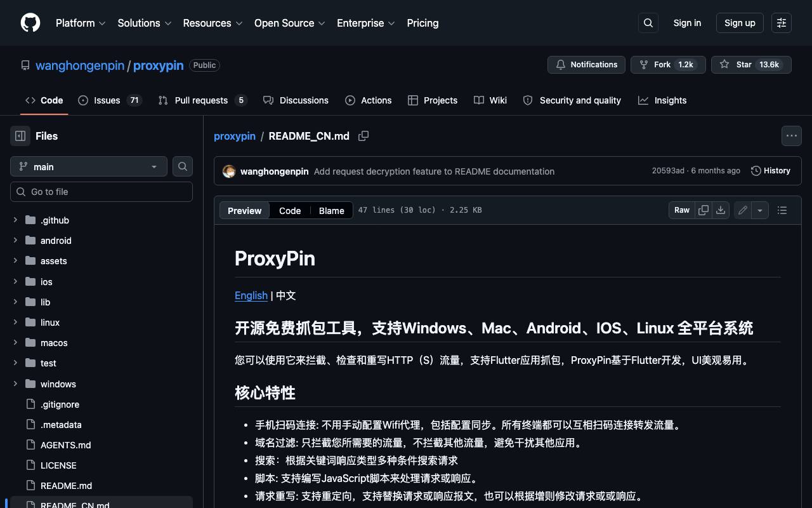Image resolution: width=812 pixels, height=508 pixels.
Task: Switch to the Preview view
Action: click(x=245, y=211)
